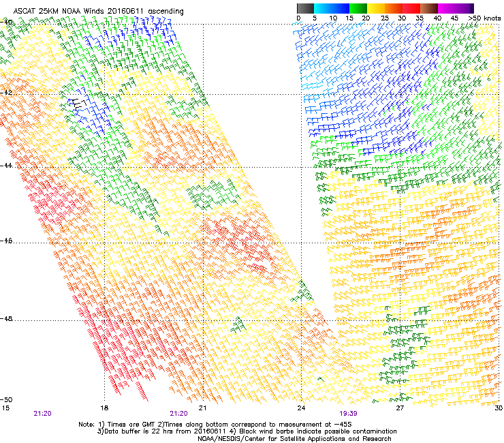Pick the orange 25–30 knots legend segment
Viewport: 504px width, 443px height.
coord(394,8)
